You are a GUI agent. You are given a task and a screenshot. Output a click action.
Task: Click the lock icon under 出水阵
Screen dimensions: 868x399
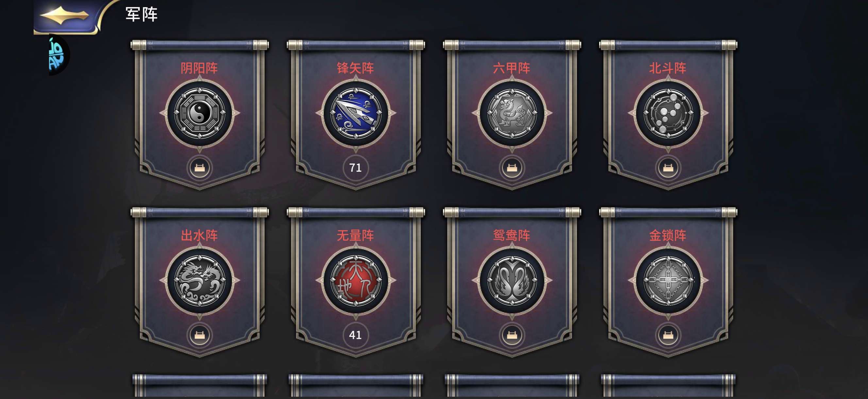click(x=199, y=335)
